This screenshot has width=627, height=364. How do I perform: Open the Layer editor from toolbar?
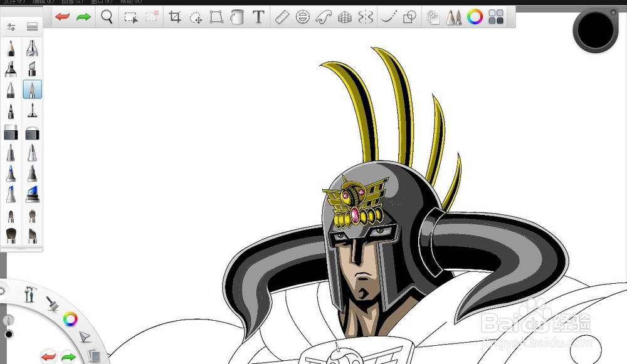(x=433, y=17)
